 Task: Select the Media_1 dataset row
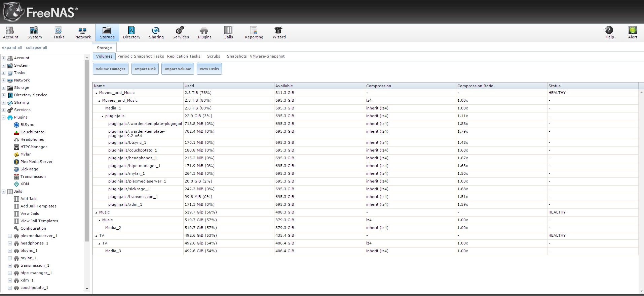coord(365,108)
